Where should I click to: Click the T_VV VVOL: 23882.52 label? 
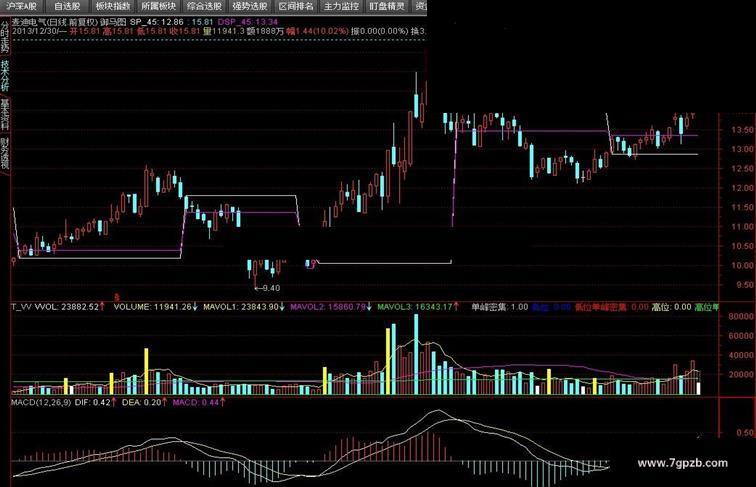(x=55, y=307)
